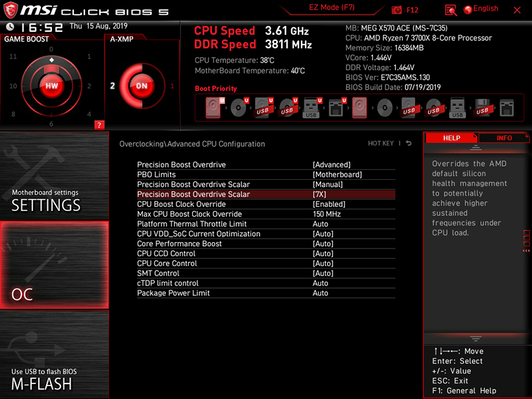This screenshot has height=399, width=532.
Task: Click the globe icon for language
Action: point(468,10)
